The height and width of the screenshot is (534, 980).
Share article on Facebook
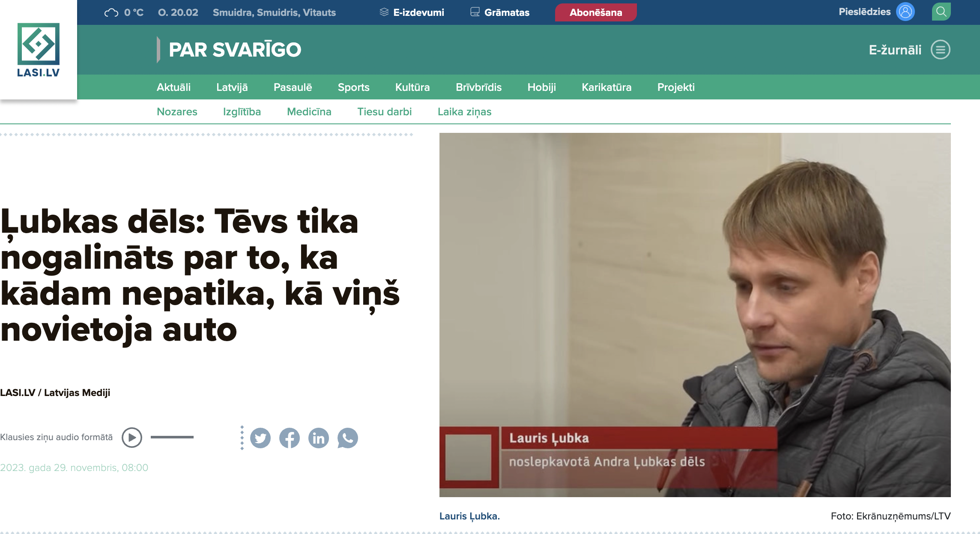290,438
